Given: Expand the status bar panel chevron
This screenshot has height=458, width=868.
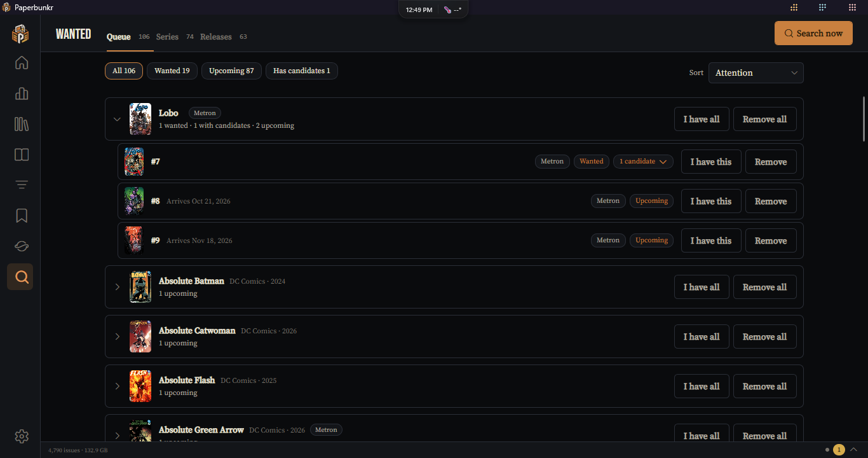Looking at the screenshot, I should click(853, 450).
